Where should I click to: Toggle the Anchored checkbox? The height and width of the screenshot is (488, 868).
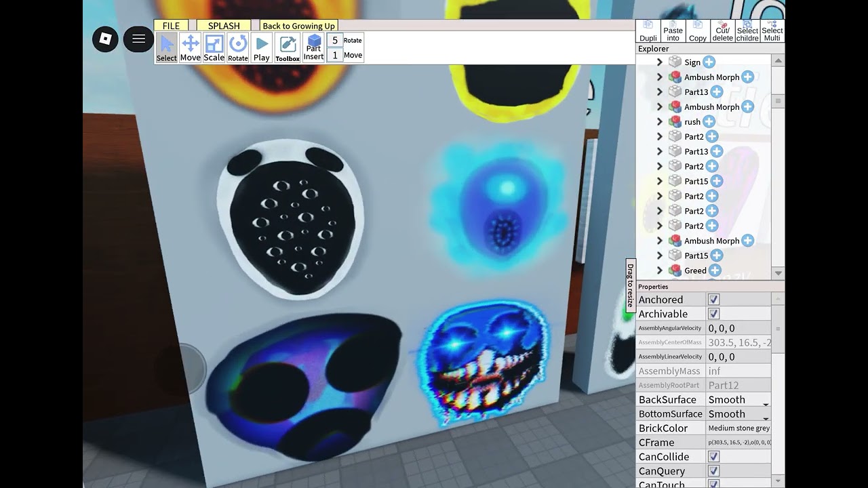(713, 300)
